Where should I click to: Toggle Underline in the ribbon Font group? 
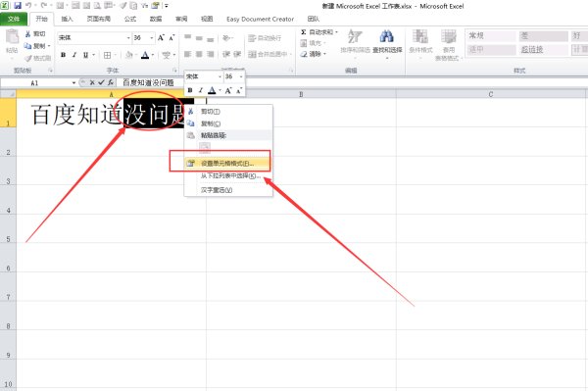(85, 55)
